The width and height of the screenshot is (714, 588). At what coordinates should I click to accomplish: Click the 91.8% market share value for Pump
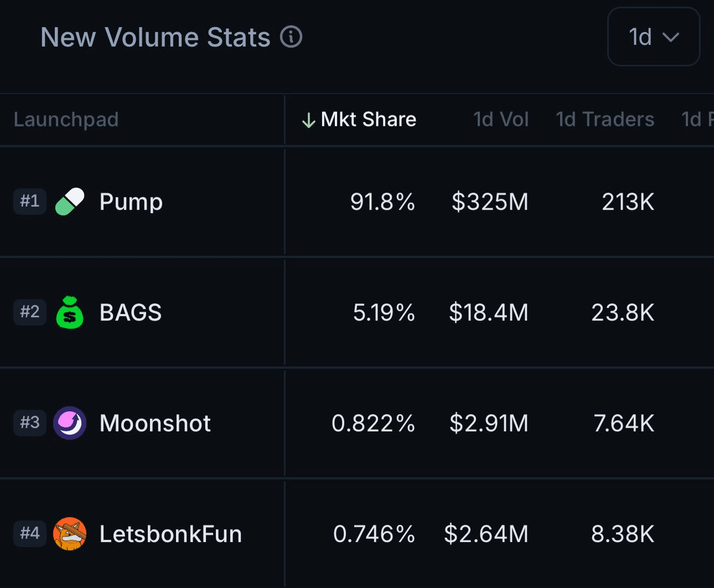click(382, 202)
